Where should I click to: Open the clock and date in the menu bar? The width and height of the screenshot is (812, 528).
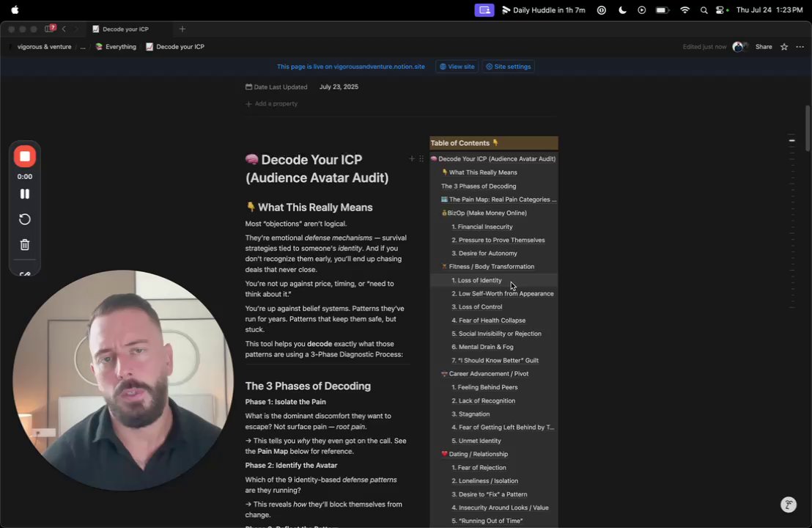[x=769, y=10]
